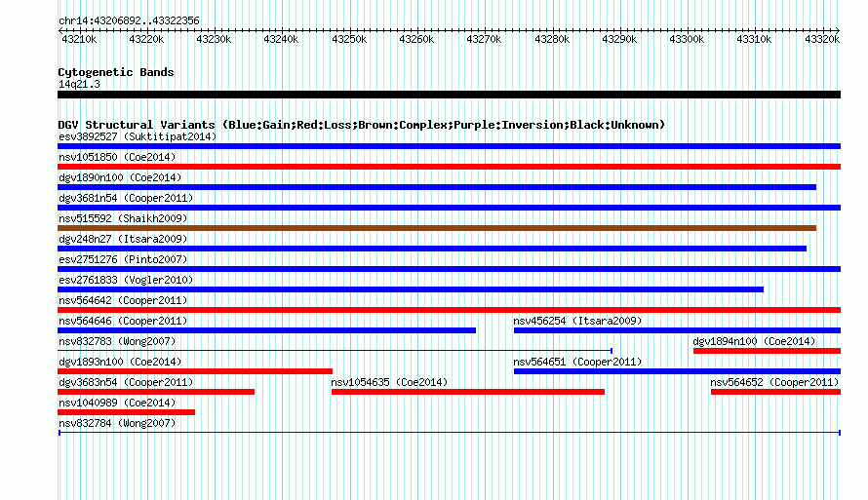Click the DGV Structural Variants track title
Viewport: 868px width, 500px height.
pyautogui.click(x=362, y=125)
